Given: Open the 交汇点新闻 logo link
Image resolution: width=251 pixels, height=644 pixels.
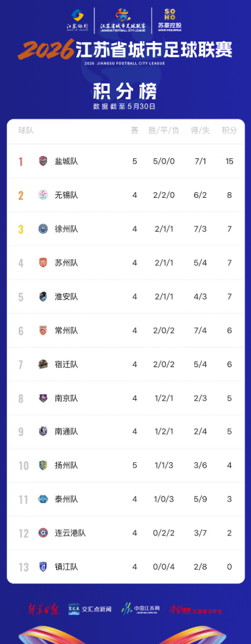Looking at the screenshot, I should tap(90, 609).
